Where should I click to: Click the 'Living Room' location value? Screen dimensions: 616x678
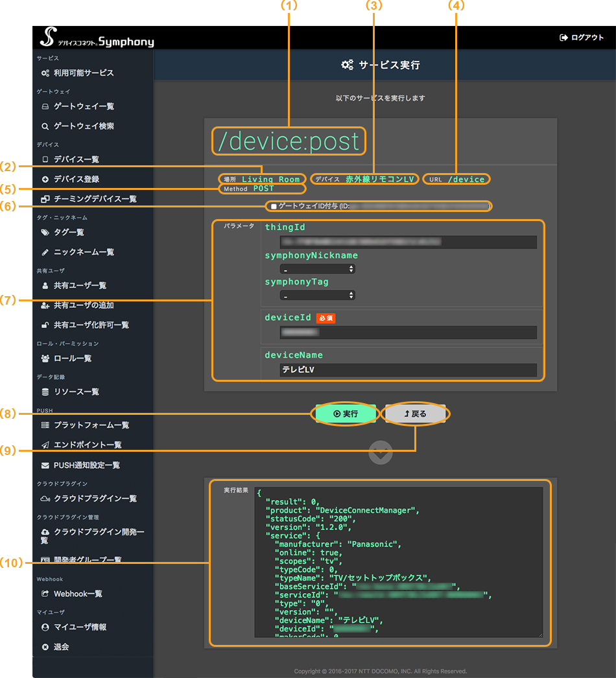[270, 180]
